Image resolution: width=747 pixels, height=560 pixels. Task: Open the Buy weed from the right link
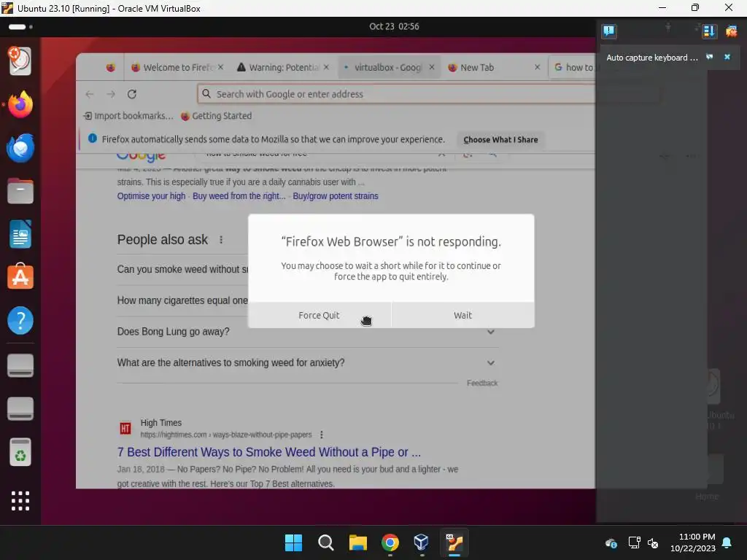point(239,196)
